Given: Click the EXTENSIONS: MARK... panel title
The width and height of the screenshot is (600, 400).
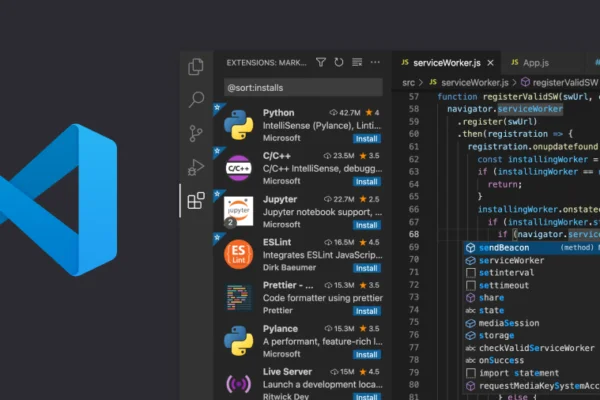Looking at the screenshot, I should 266,62.
